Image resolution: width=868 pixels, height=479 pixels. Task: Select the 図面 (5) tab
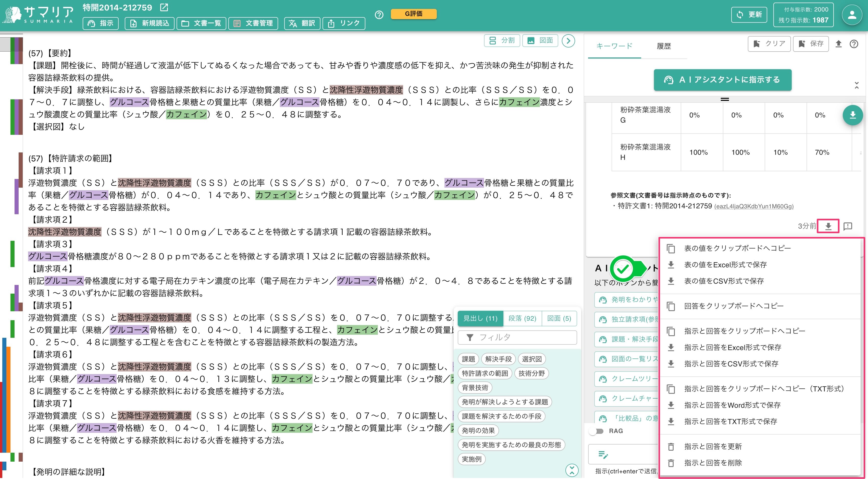point(559,318)
